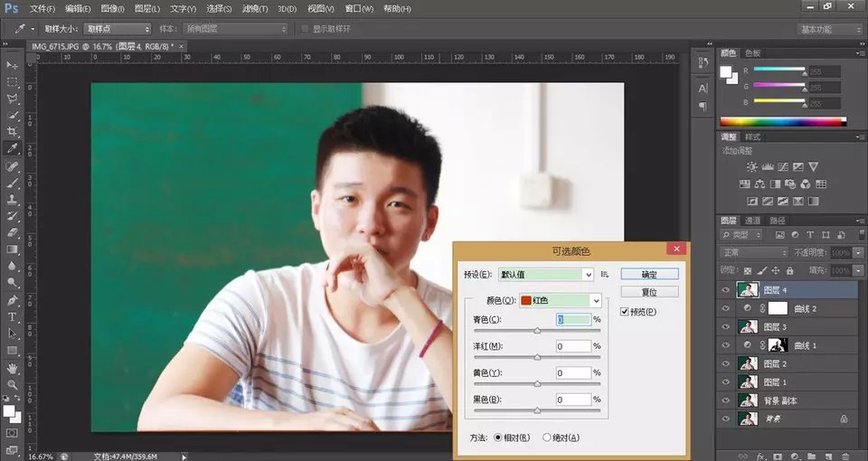
Task: Select the Rectangular Marquee tool
Action: point(12,82)
